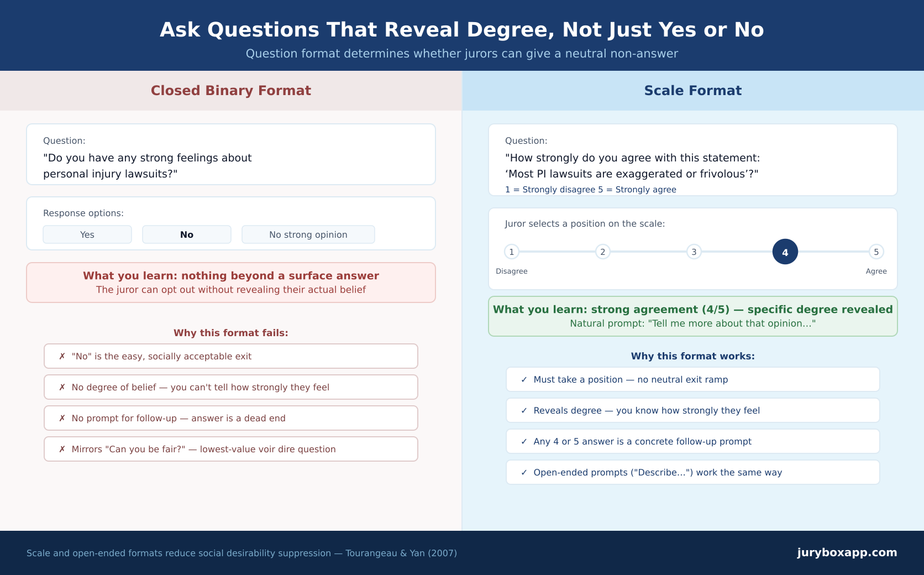Click the scale track between 3 and 4

click(737, 252)
